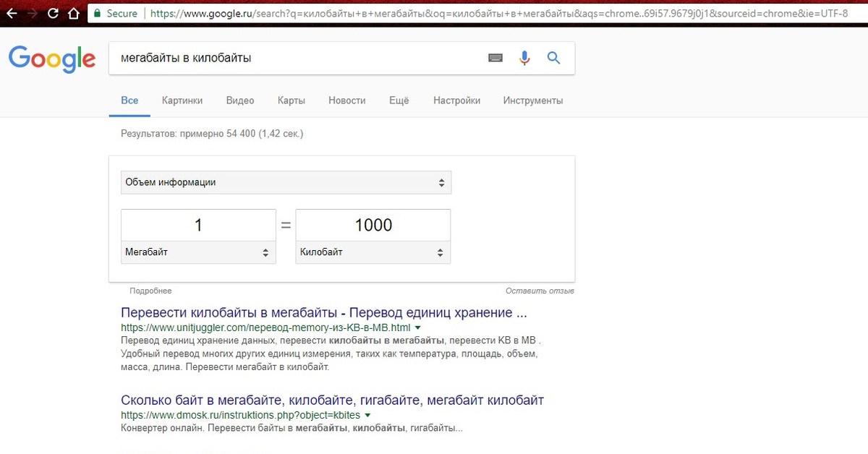
Task: Expand the Объем информации category dropdown
Action: pos(286,183)
